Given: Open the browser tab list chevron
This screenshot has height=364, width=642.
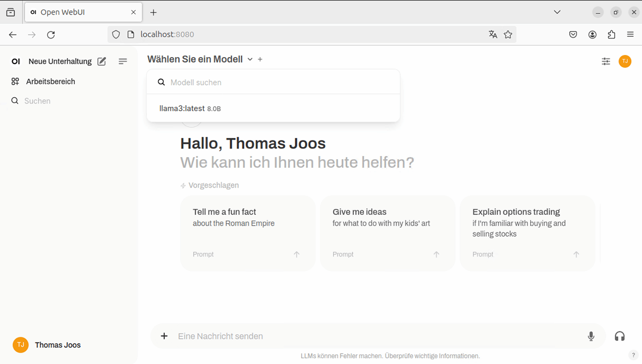Looking at the screenshot, I should [x=557, y=12].
